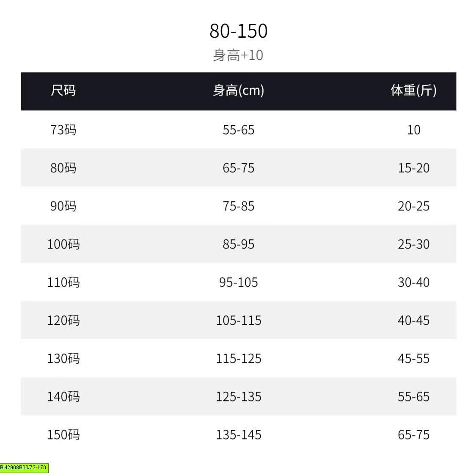Select the 90码 size cell
The image size is (476, 473).
pyautogui.click(x=63, y=206)
